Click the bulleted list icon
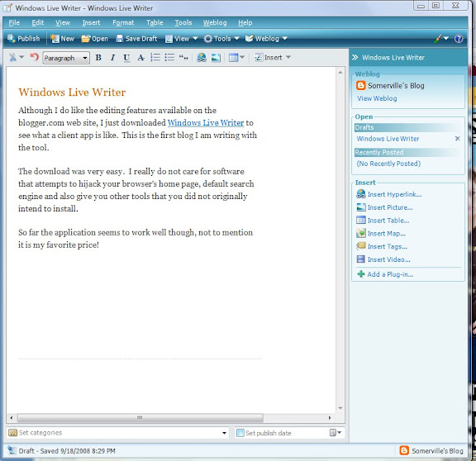 (x=169, y=57)
